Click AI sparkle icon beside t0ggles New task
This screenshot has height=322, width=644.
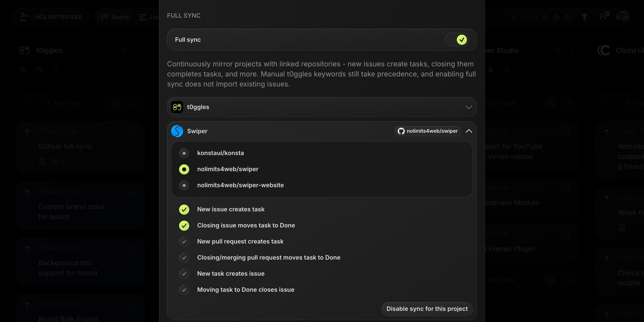click(x=133, y=103)
